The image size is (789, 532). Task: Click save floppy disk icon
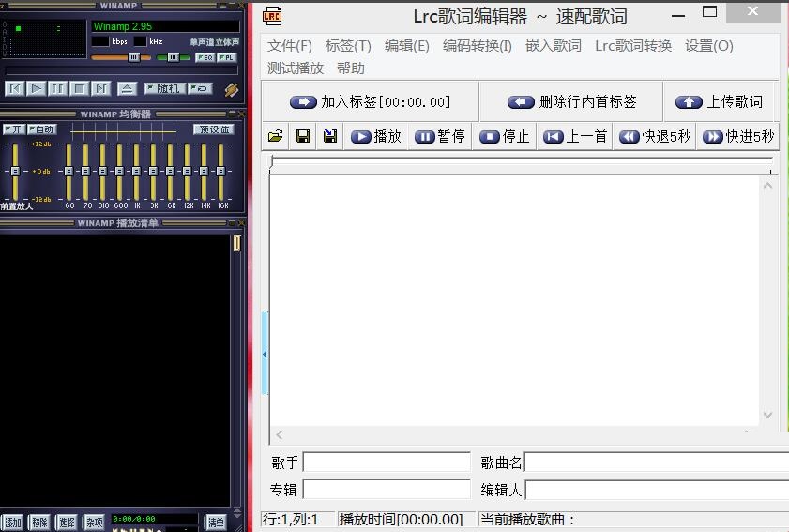point(303,136)
